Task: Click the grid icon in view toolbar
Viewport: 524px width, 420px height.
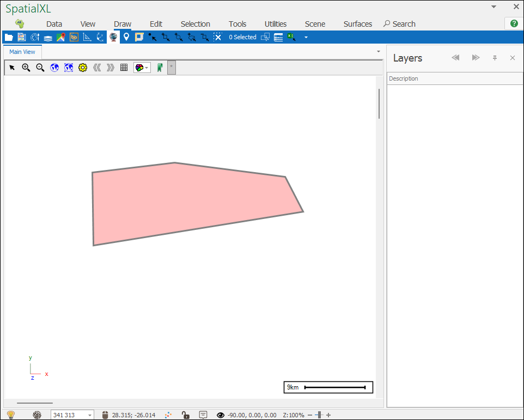Action: pos(124,68)
